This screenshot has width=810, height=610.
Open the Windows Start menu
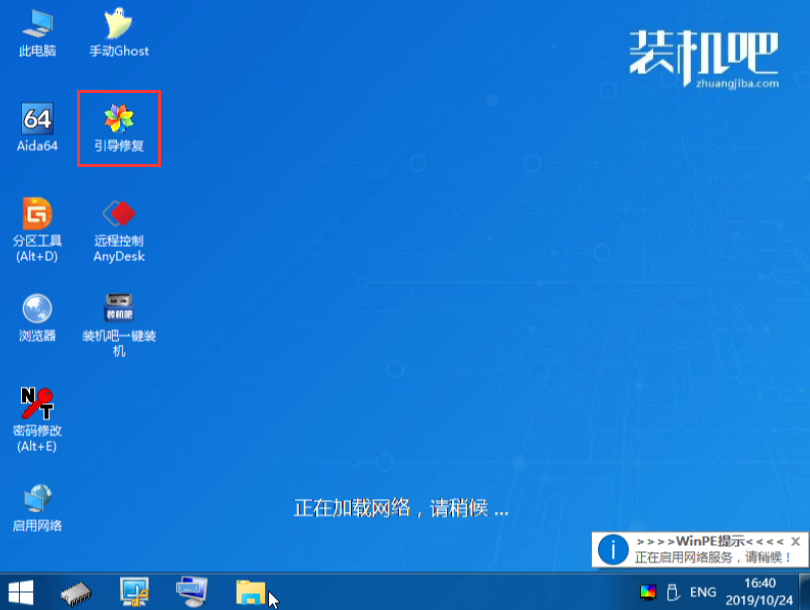tap(20, 594)
